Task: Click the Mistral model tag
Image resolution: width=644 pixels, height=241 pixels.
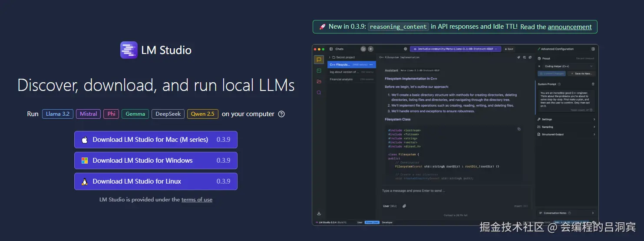Action: click(89, 114)
